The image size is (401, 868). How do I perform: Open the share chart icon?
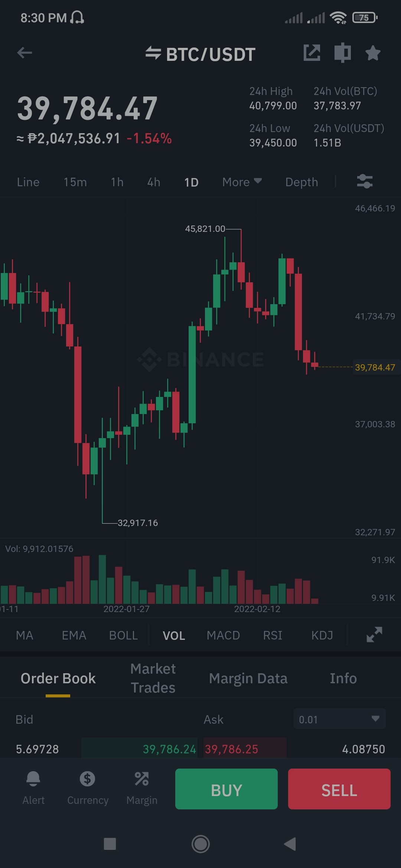coord(312,53)
